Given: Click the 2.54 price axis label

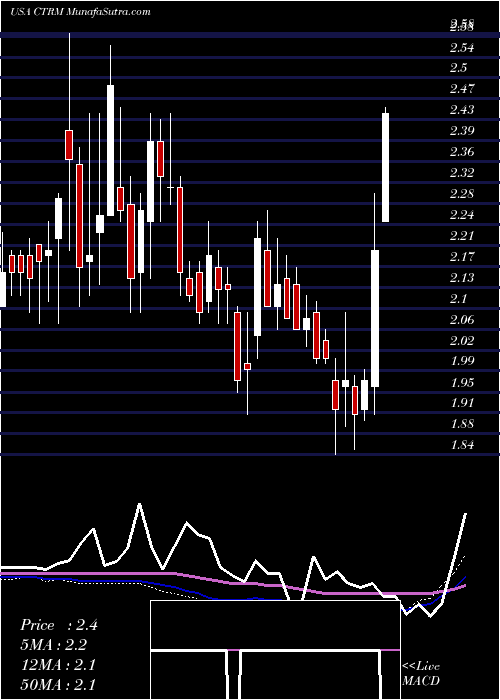Looking at the screenshot, I should [x=462, y=47].
